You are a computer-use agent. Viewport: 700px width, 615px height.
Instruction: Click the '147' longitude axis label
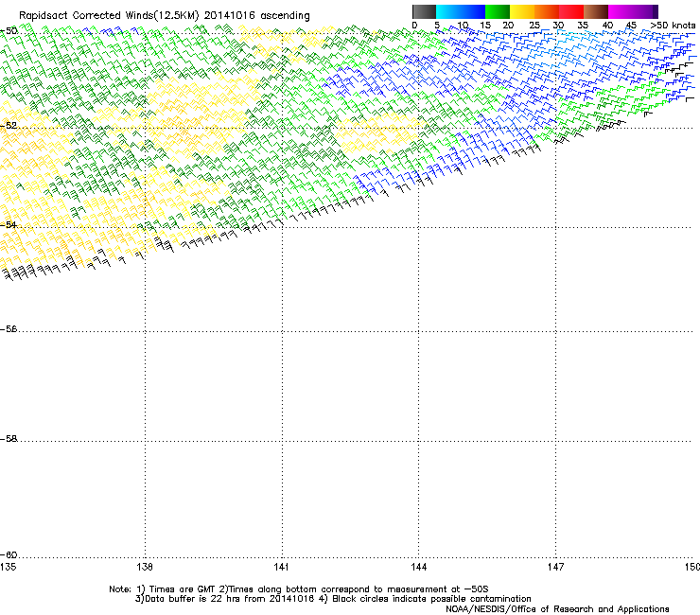[555, 567]
